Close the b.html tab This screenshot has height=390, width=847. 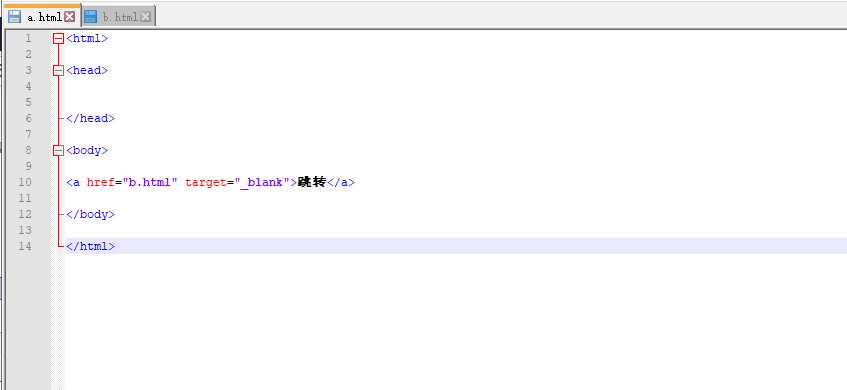pyautogui.click(x=146, y=17)
